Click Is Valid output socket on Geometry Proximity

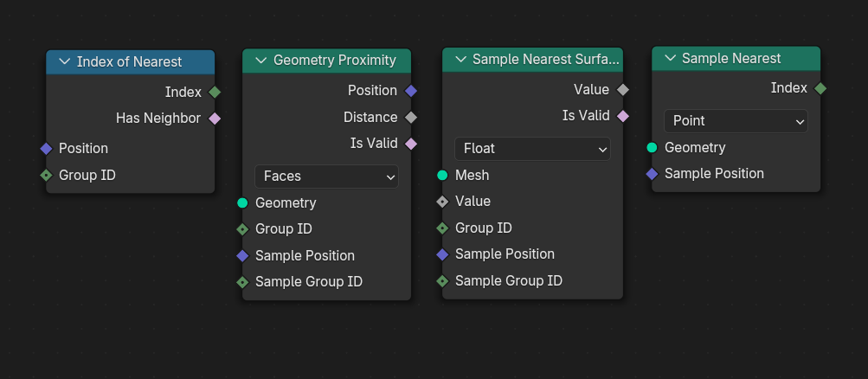pos(411,144)
